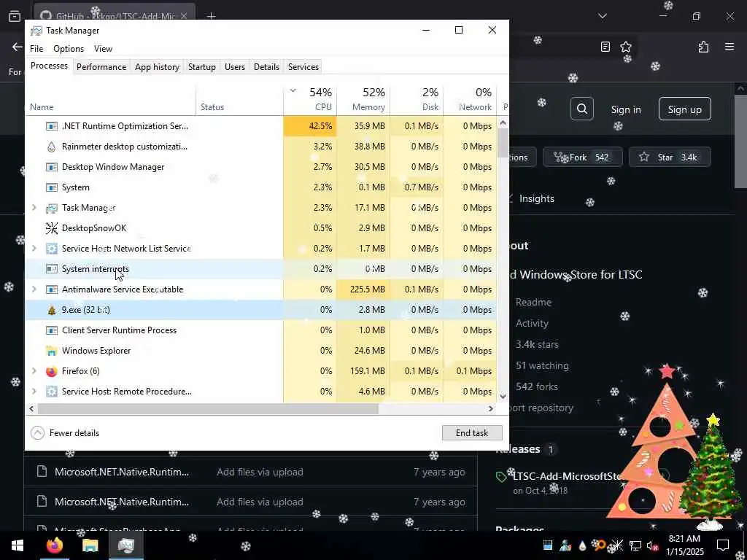This screenshot has height=560, width=747.
Task: Expand Service Host: Remote Procedure group
Action: (x=34, y=392)
